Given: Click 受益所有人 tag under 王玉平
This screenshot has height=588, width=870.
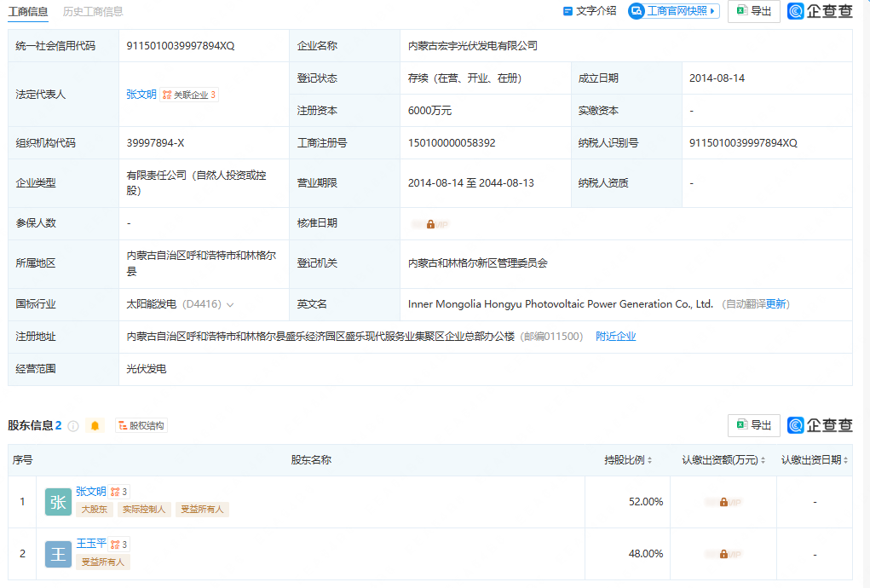Looking at the screenshot, I should 102,562.
